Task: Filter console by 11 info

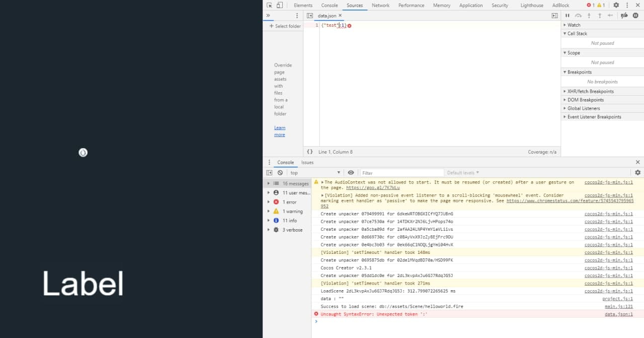Action: (288, 221)
